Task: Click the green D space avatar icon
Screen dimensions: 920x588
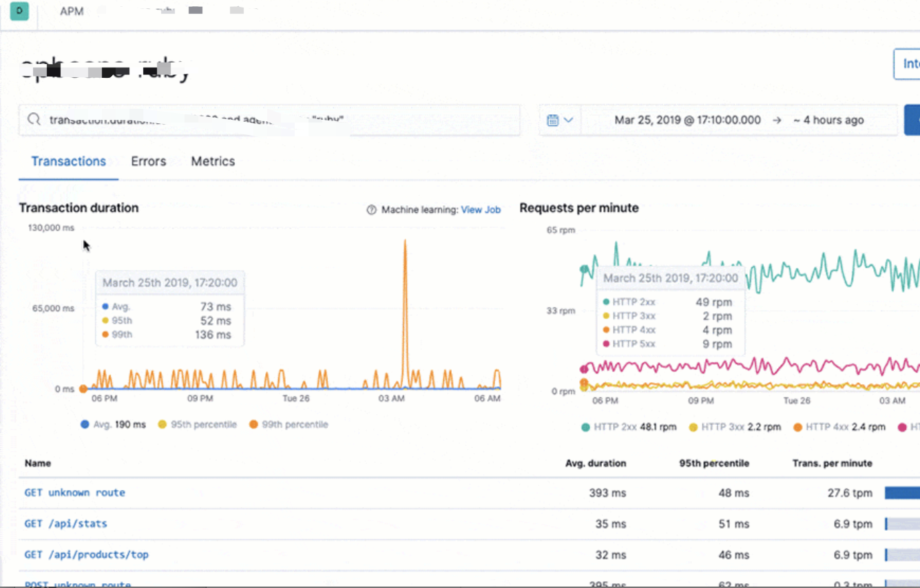Action: pyautogui.click(x=19, y=11)
